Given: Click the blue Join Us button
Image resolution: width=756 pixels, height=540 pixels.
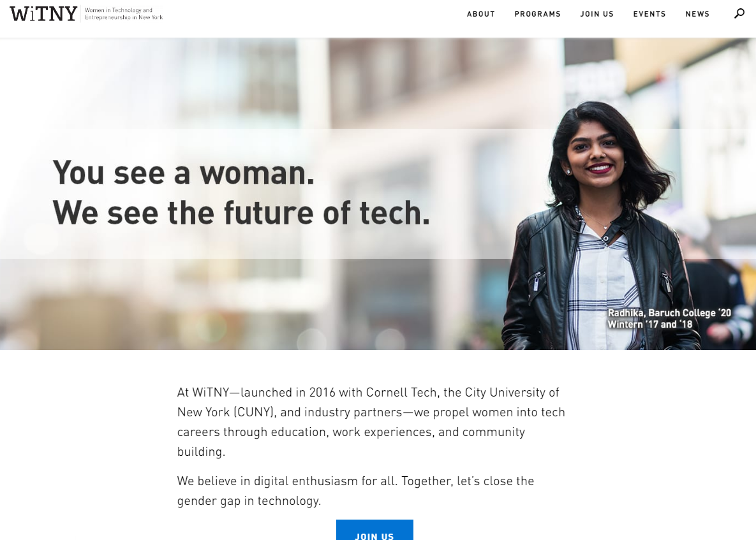Looking at the screenshot, I should coord(374,530).
